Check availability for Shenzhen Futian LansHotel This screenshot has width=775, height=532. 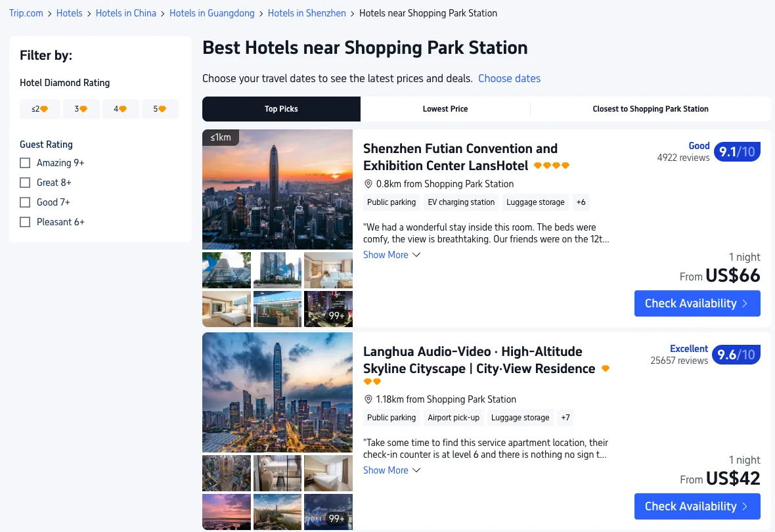pyautogui.click(x=697, y=303)
